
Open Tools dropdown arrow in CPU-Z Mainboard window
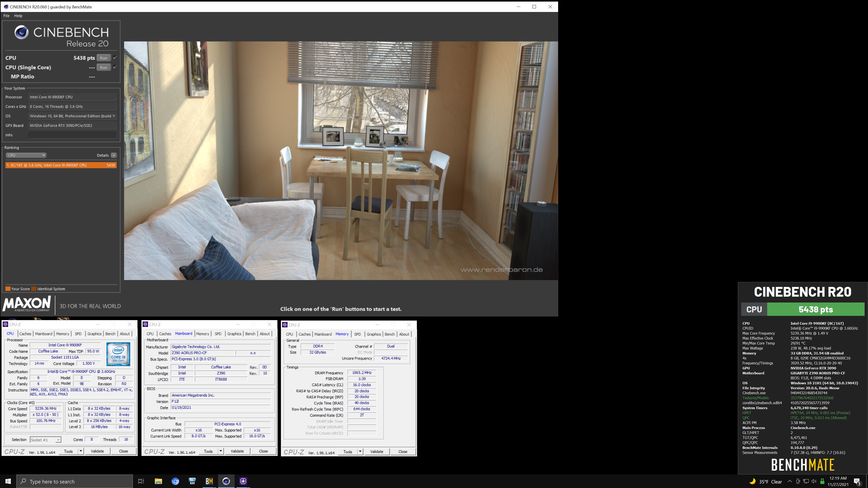point(221,451)
